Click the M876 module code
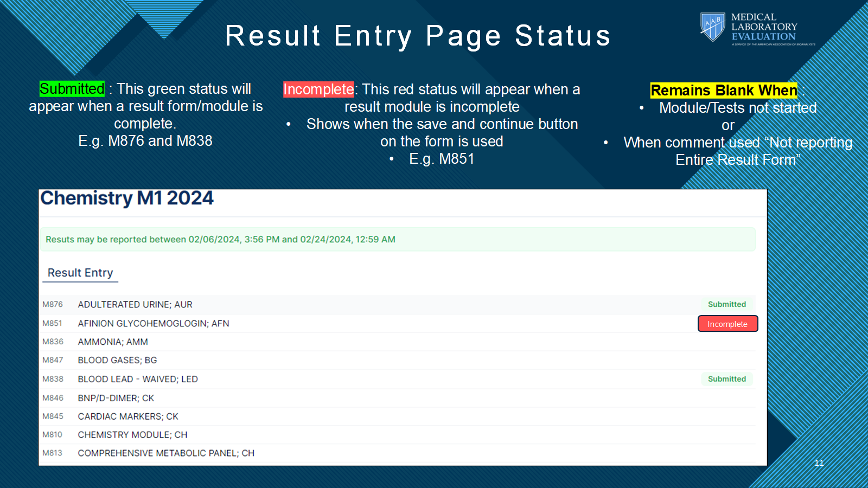868x488 pixels. click(x=53, y=305)
